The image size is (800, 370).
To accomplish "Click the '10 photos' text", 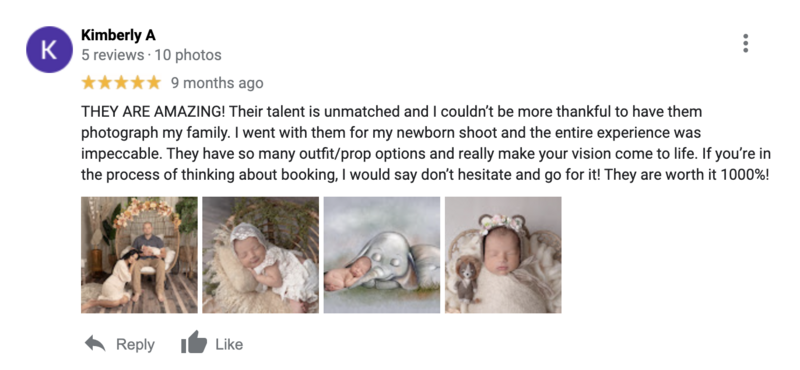I will pos(188,55).
